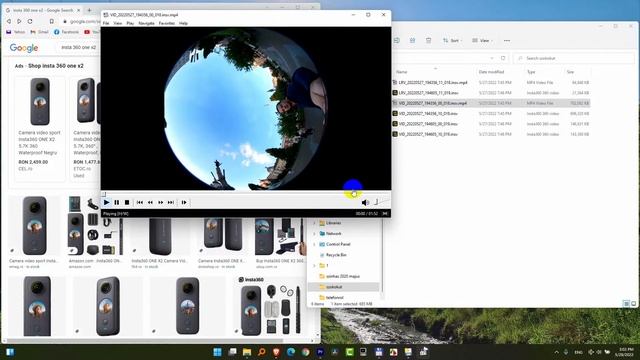Jump to the previous file in the player

point(140,202)
